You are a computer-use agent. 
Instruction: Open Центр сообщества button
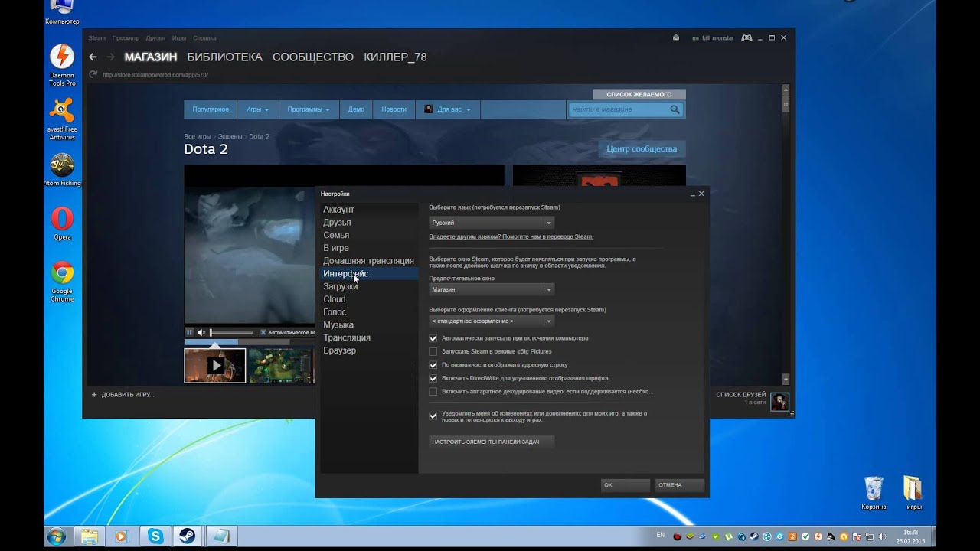(642, 148)
